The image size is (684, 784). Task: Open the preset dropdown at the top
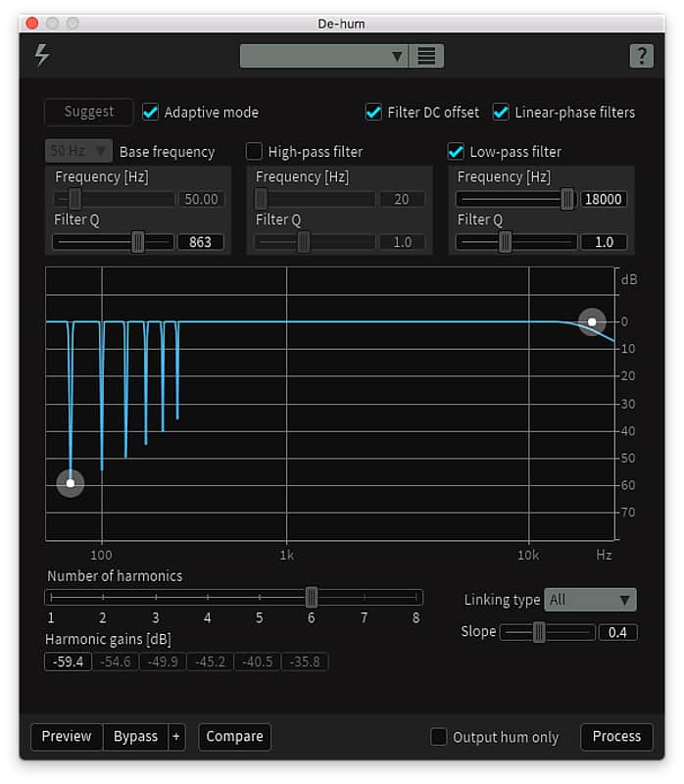[323, 56]
